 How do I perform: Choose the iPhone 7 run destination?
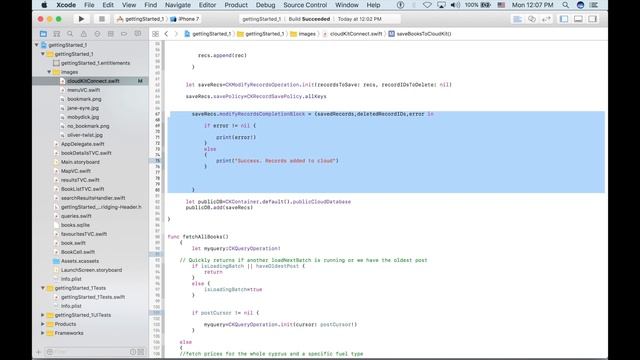click(185, 19)
